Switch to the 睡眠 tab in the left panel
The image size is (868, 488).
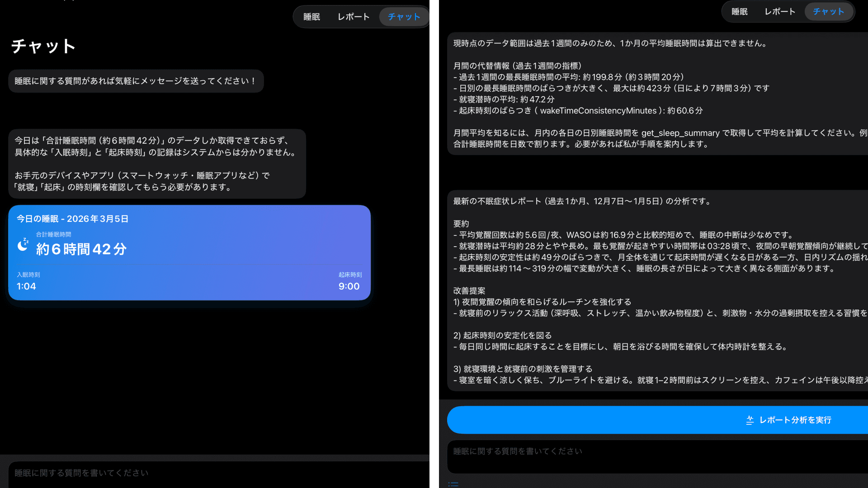[x=311, y=17]
